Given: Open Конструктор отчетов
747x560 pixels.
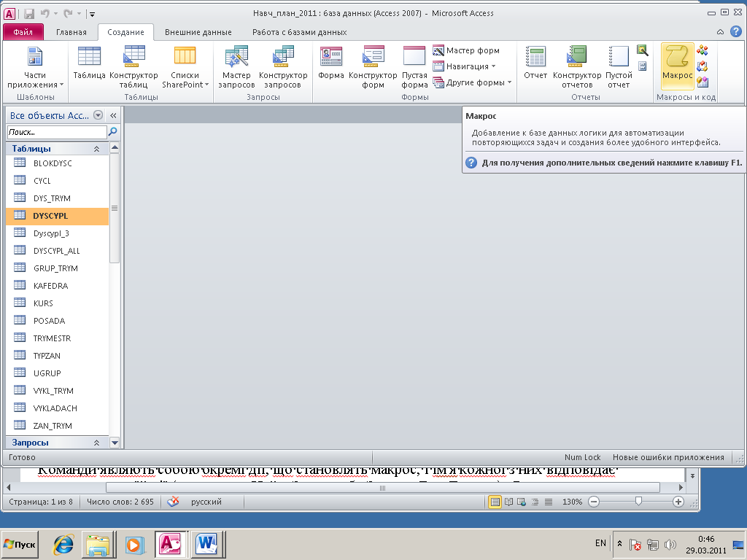Looking at the screenshot, I should pos(577,66).
